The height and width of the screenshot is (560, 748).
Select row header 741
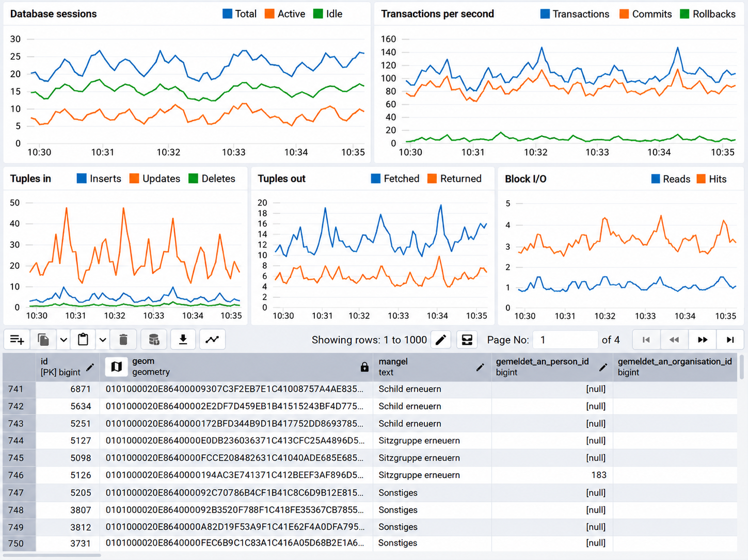[19, 389]
